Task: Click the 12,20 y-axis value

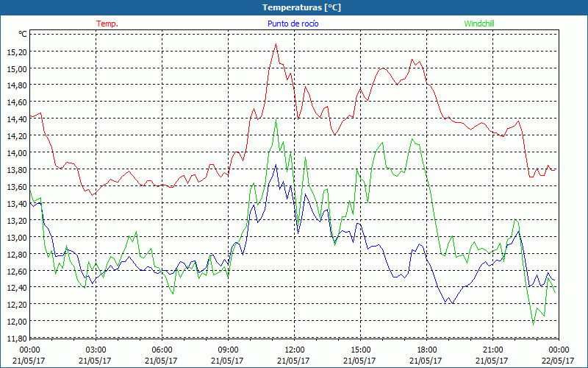Action: (x=17, y=304)
